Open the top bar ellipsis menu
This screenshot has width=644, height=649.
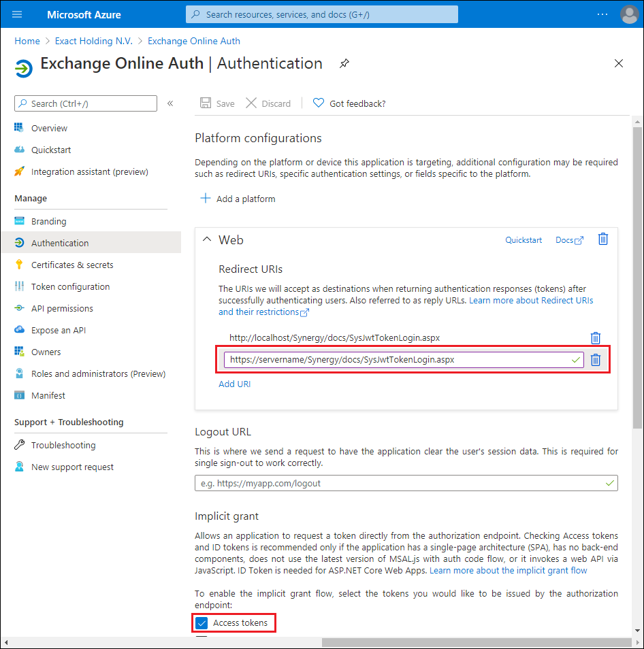[602, 14]
